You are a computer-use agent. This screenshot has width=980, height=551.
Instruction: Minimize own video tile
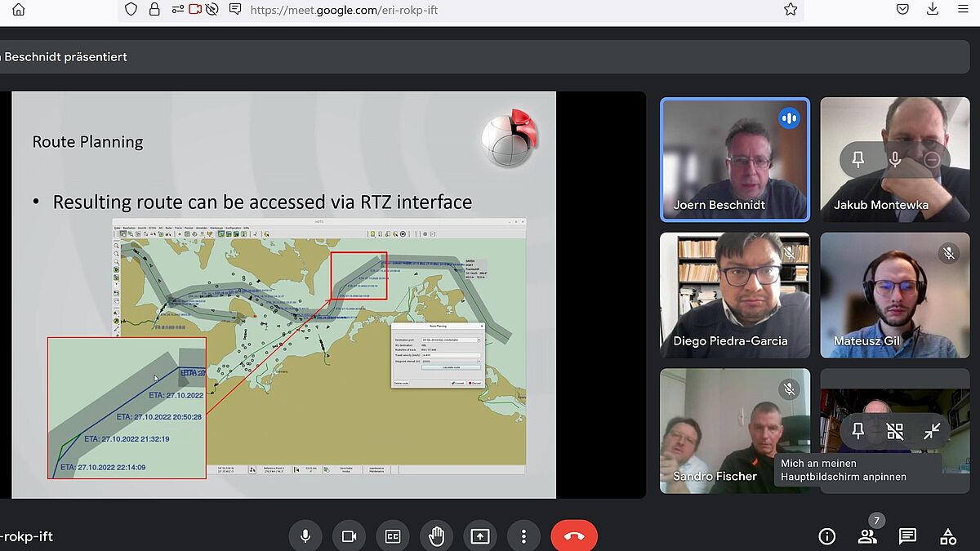(x=932, y=431)
